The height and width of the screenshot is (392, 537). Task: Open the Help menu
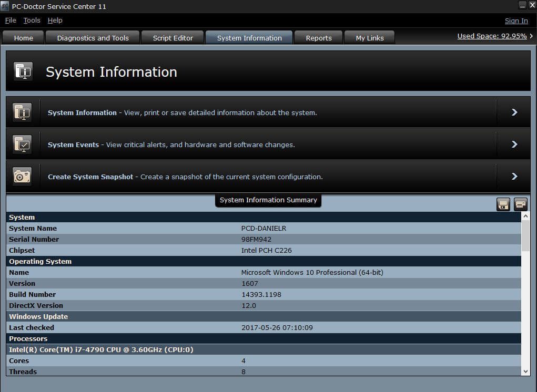pos(55,20)
